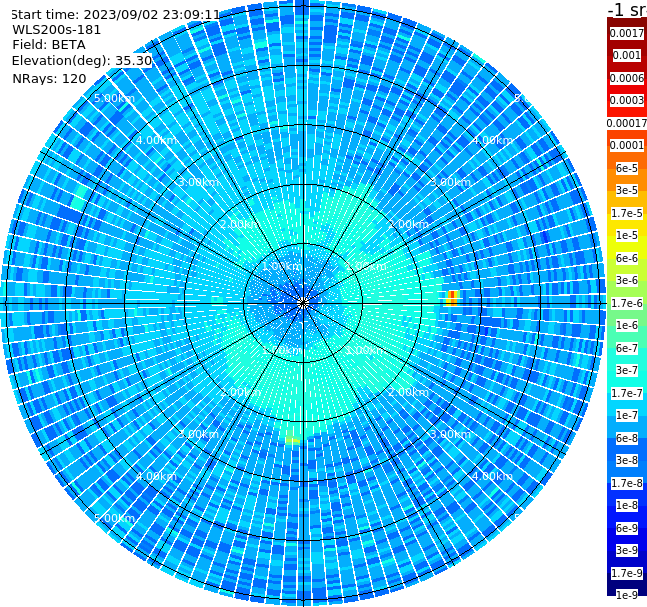The height and width of the screenshot is (607, 647).
Task: Pick the 3e-7 colorbar value
Action: [x=627, y=370]
